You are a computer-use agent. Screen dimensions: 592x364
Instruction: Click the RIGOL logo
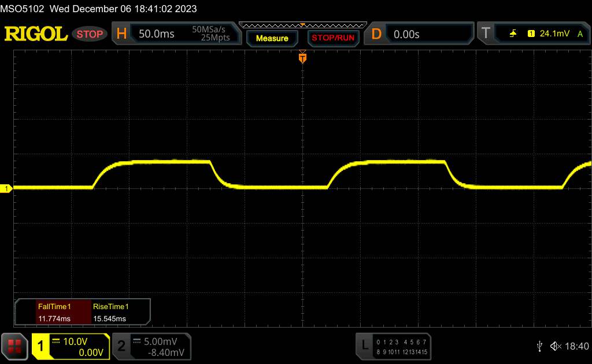click(36, 34)
